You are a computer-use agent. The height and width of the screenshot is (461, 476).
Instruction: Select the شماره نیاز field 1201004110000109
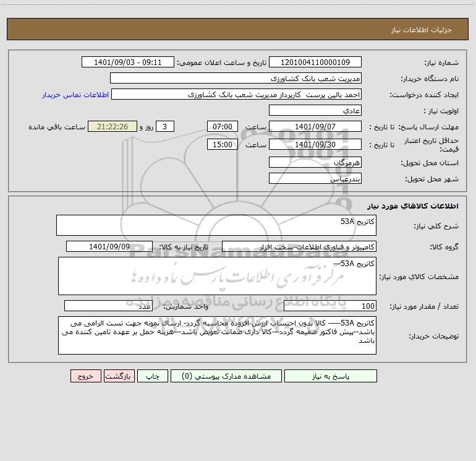coord(315,62)
